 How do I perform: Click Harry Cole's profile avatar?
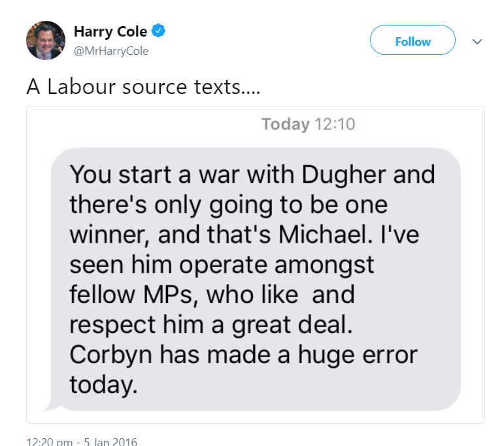pos(46,40)
